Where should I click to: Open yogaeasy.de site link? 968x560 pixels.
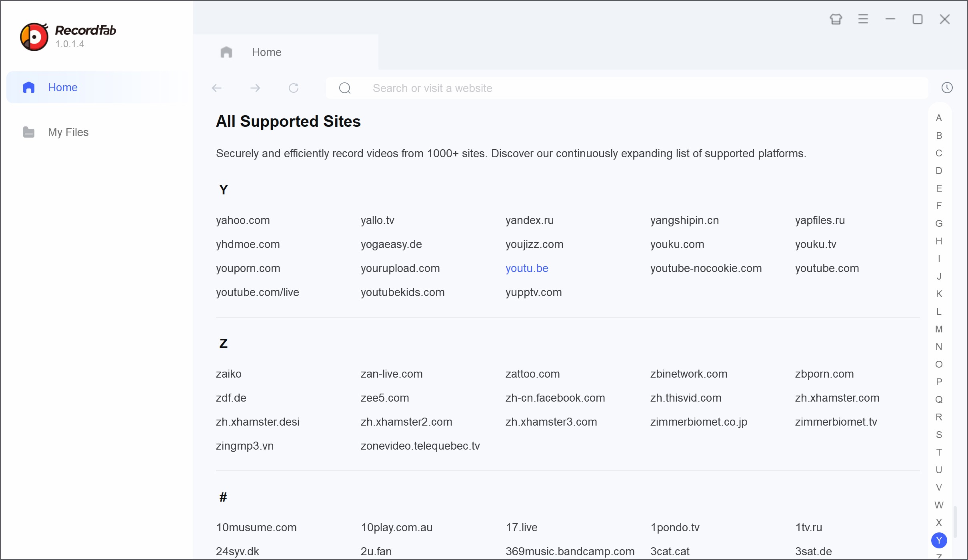pyautogui.click(x=391, y=244)
